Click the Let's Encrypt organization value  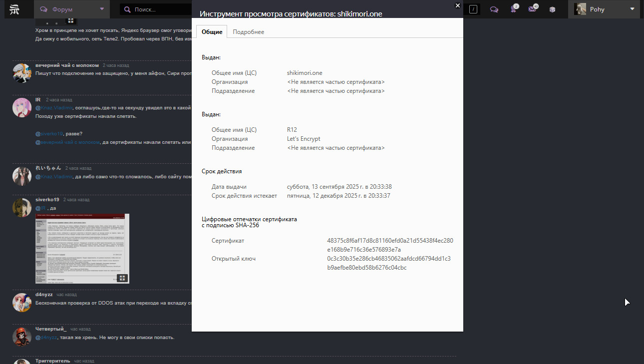(x=304, y=139)
